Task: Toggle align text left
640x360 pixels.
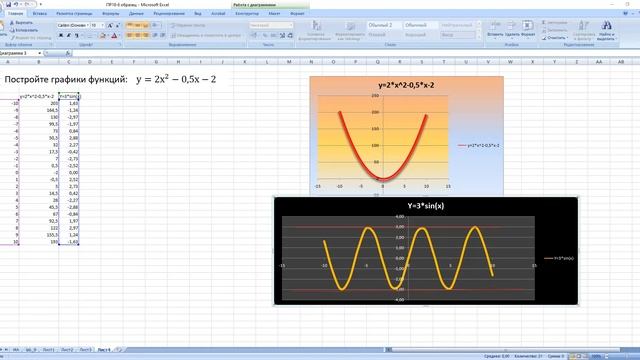Action: [130, 36]
